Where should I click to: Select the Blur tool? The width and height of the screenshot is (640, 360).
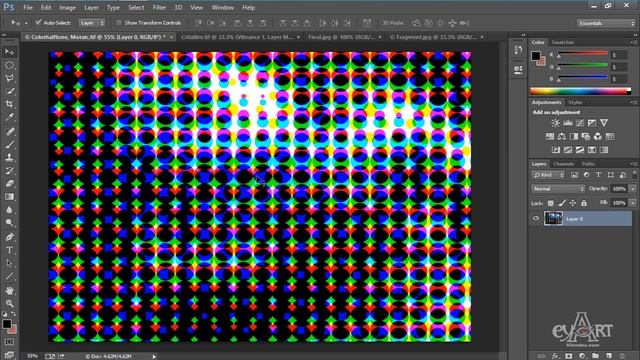click(9, 210)
